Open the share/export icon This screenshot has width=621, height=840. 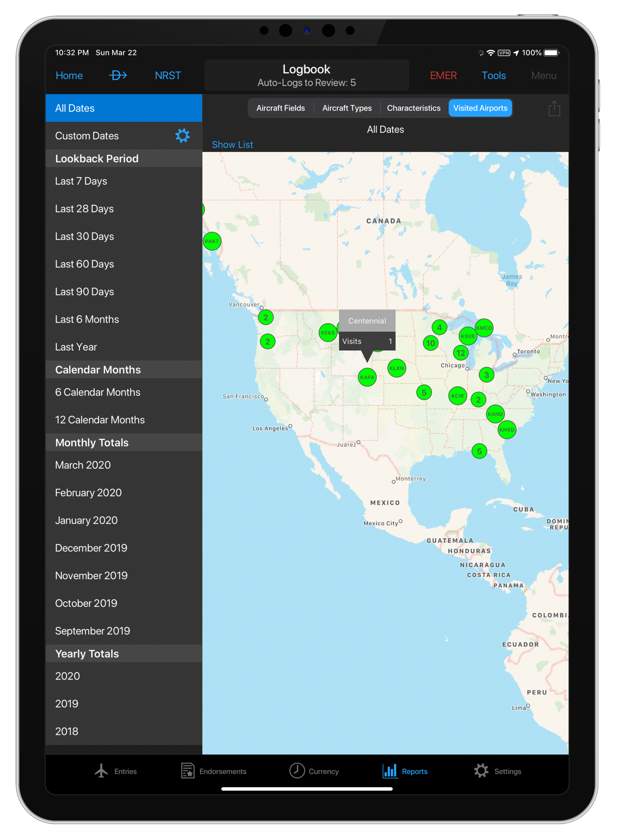tap(554, 109)
